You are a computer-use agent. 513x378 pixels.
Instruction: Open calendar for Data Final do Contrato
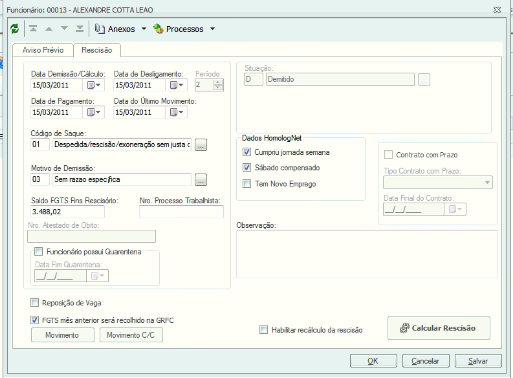(455, 209)
